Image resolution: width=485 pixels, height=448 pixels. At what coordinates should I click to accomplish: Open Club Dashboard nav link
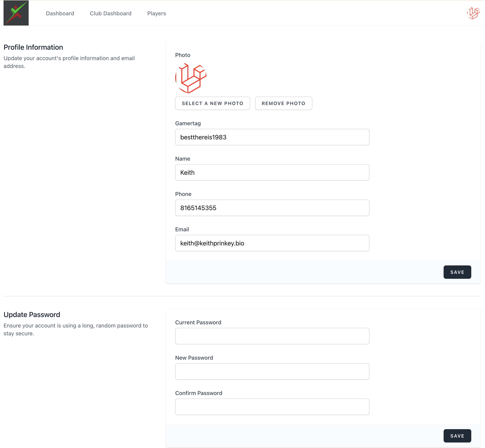coord(110,13)
